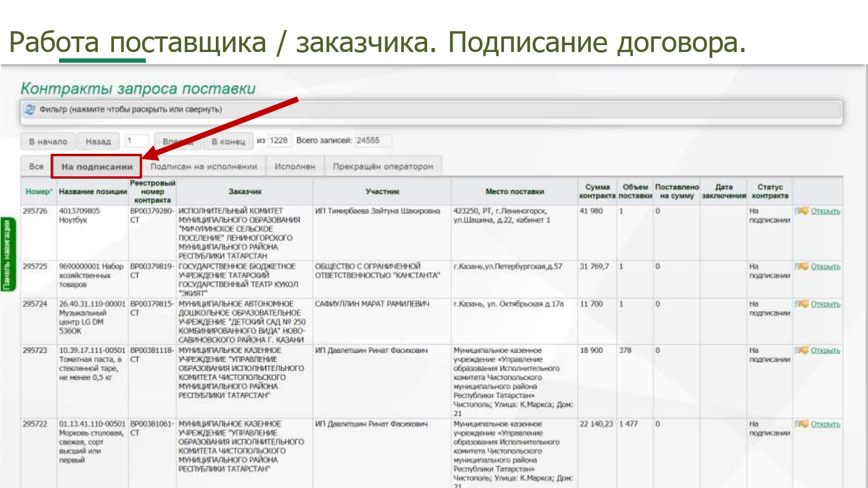Click the filter refresh icon

click(30, 109)
